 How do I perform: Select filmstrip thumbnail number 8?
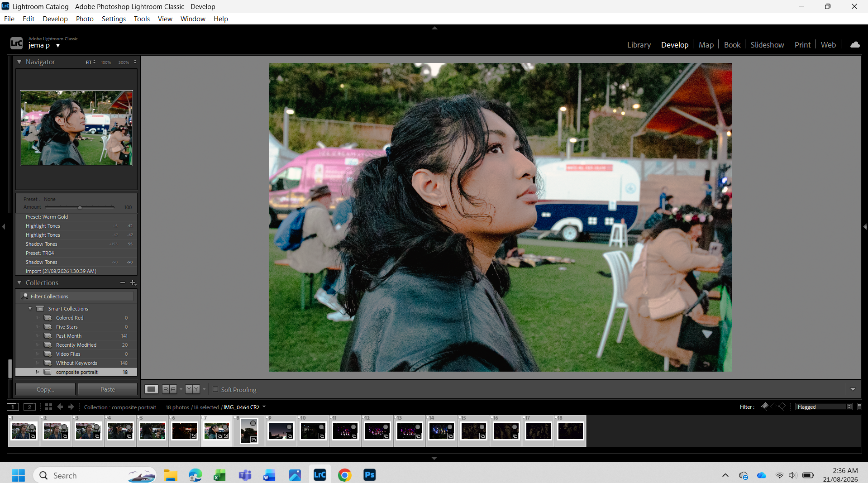(x=249, y=430)
